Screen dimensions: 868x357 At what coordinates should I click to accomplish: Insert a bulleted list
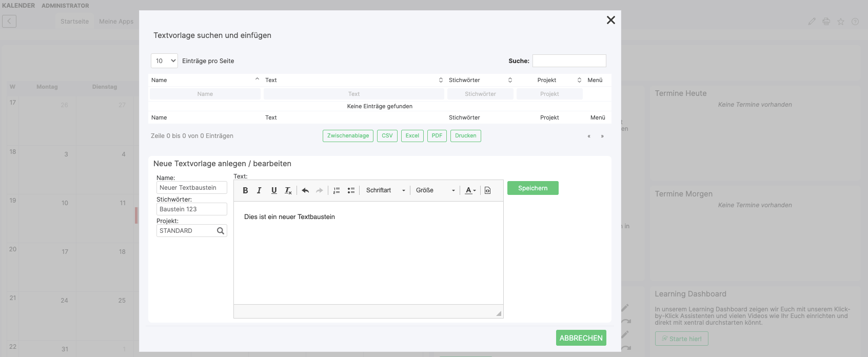(x=351, y=190)
